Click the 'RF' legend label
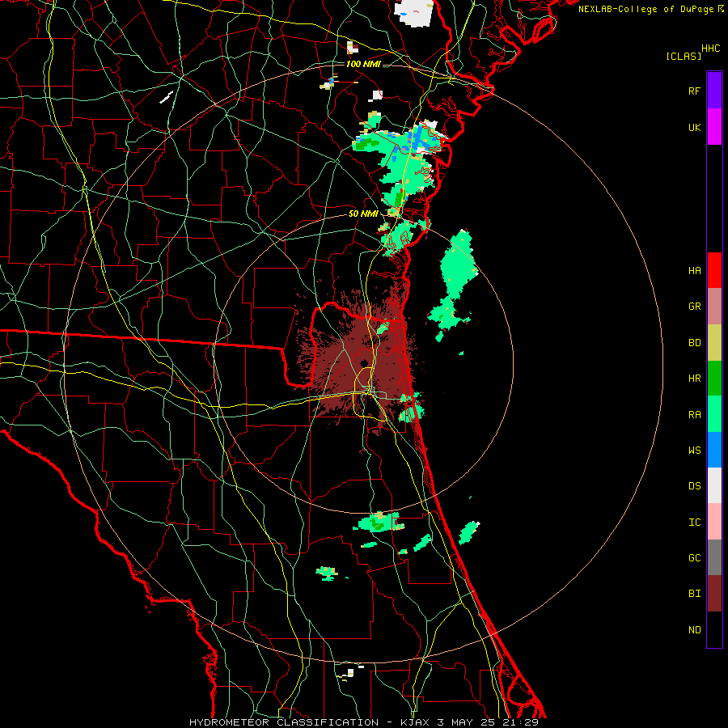 point(694,91)
